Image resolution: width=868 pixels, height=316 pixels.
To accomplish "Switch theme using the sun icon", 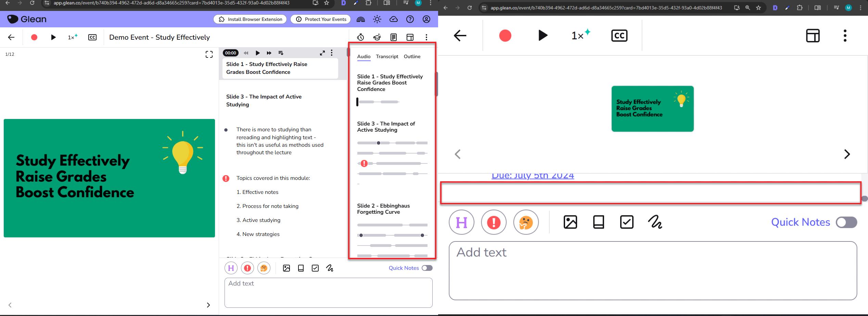I will (377, 19).
